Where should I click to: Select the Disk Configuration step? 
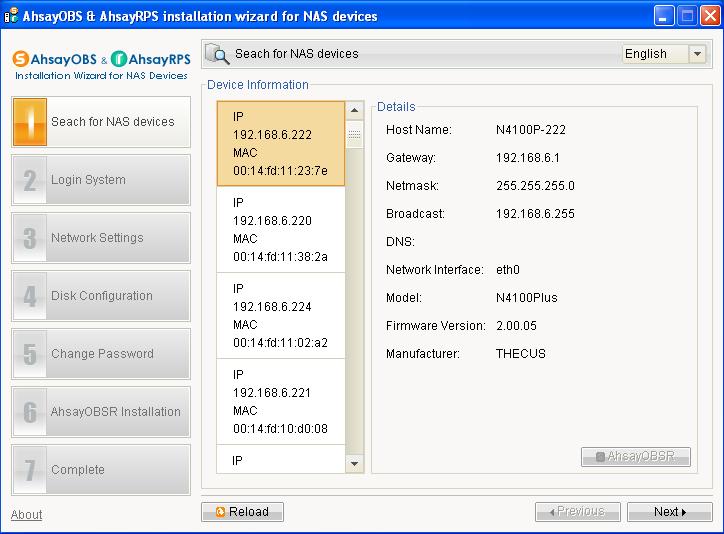pyautogui.click(x=101, y=296)
